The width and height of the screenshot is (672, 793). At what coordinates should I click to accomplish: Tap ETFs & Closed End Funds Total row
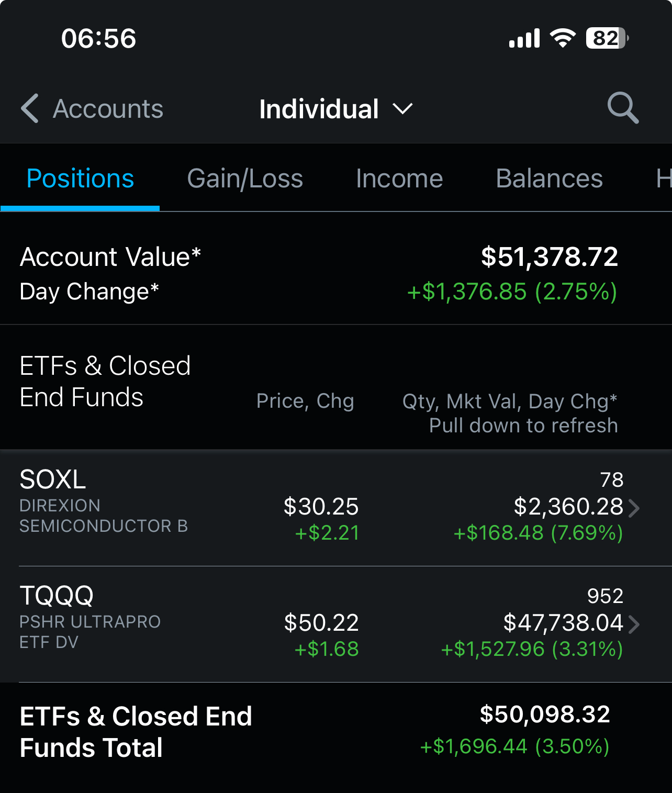pyautogui.click(x=335, y=731)
